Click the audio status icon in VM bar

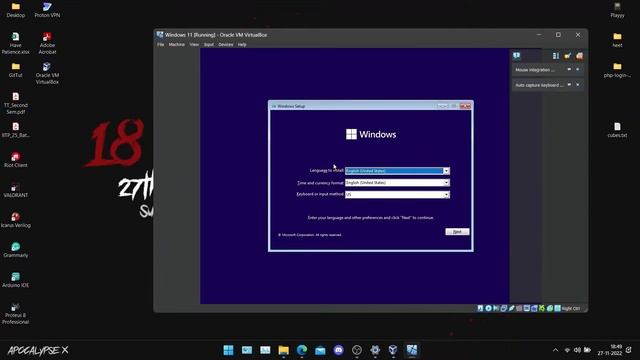coord(496,308)
